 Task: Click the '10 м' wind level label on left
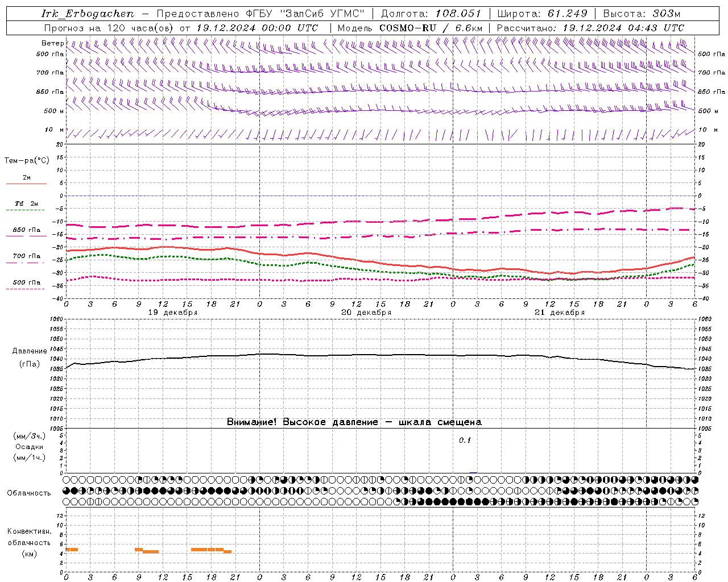tap(54, 130)
